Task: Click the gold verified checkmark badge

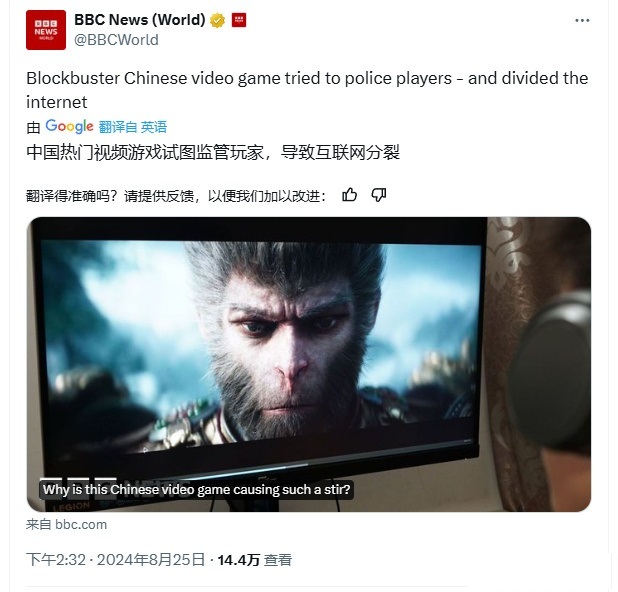Action: (217, 20)
